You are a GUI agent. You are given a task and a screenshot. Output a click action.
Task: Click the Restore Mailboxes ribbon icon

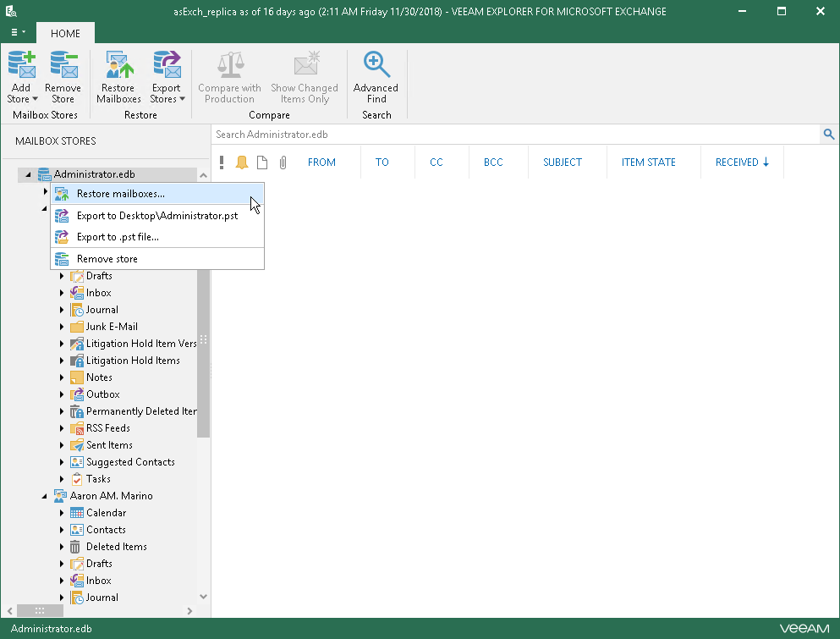[x=118, y=64]
